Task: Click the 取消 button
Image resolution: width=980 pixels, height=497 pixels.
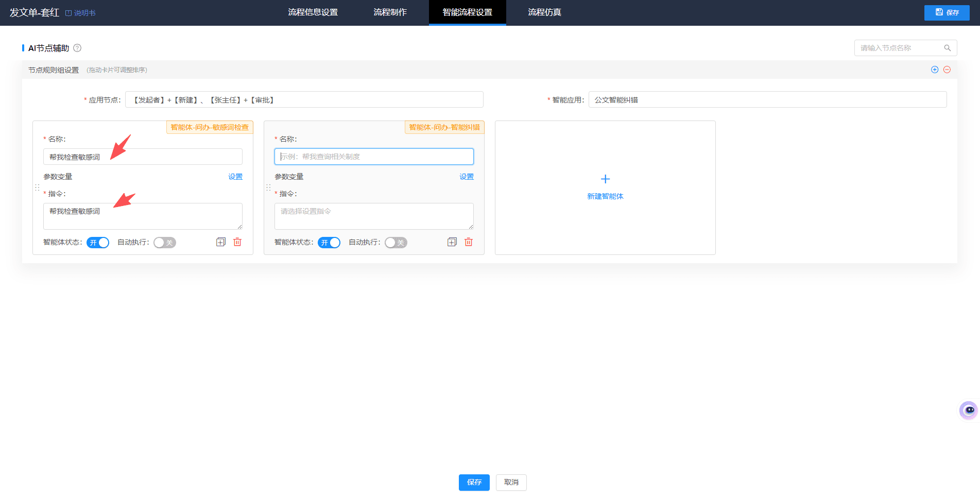Action: pyautogui.click(x=511, y=483)
